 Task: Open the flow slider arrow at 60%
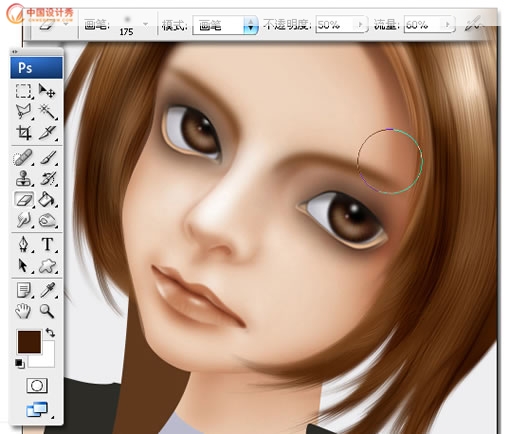[448, 24]
